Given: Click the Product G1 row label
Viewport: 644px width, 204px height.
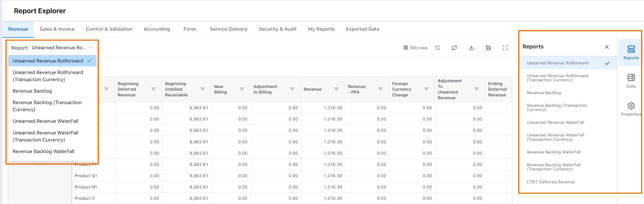Looking at the screenshot, I should click(86, 176).
